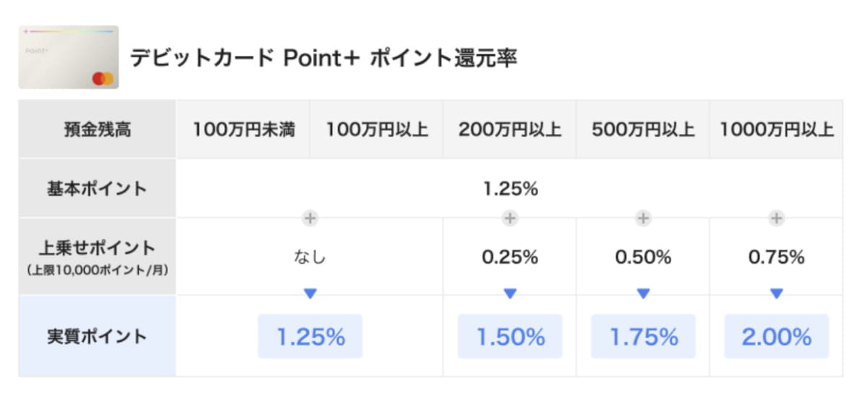This screenshot has width=868, height=399.
Task: Select the 1000万円以上 column header
Action: (x=776, y=130)
